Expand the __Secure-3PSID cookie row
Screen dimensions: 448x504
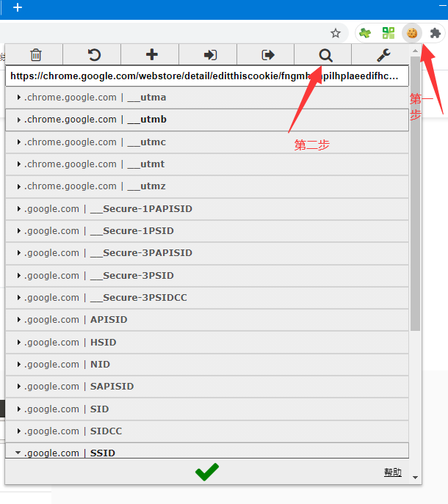[x=207, y=276]
